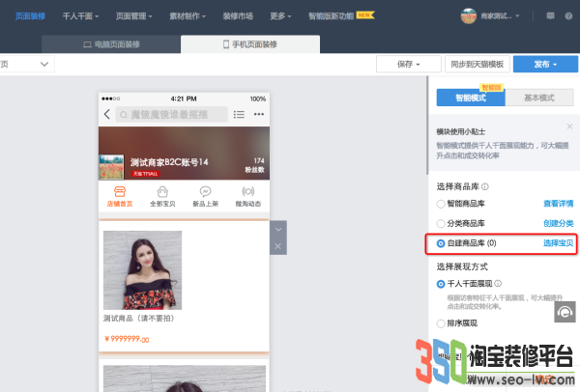Select 智能商品库 radio option
Screen dimensions: 580x392
pyautogui.click(x=440, y=204)
